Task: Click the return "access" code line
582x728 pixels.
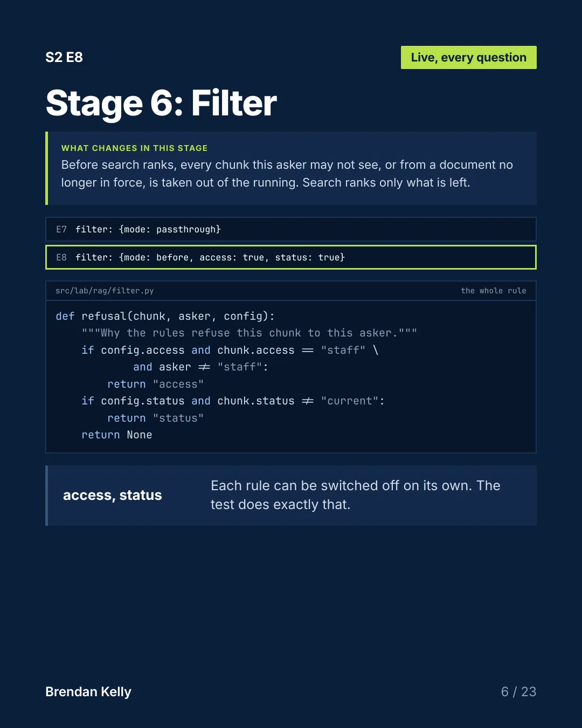Action: click(155, 384)
